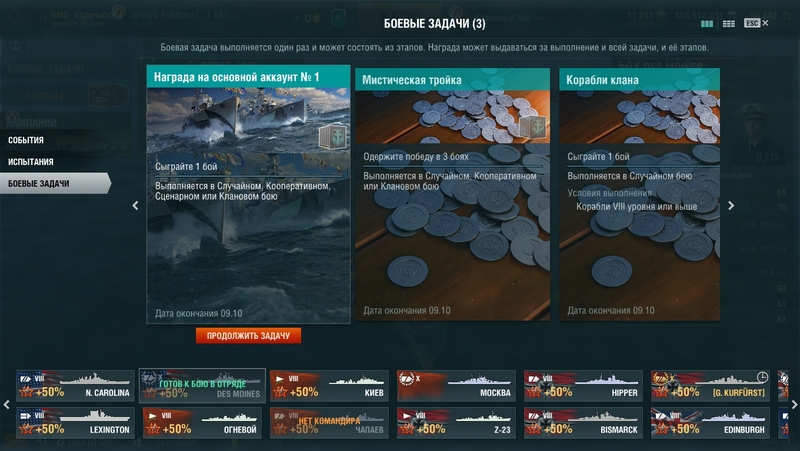Show next missions with right arrow
Screen dimensions: 800x451
click(731, 206)
